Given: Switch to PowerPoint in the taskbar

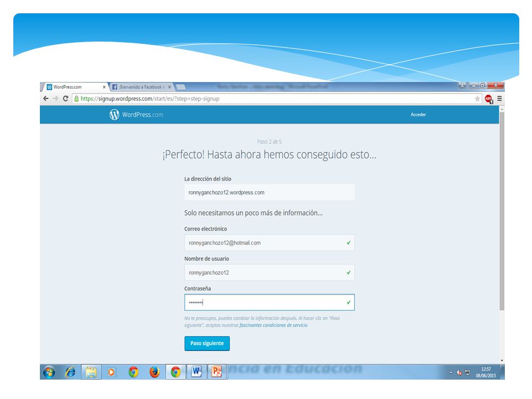Looking at the screenshot, I should click(x=217, y=372).
